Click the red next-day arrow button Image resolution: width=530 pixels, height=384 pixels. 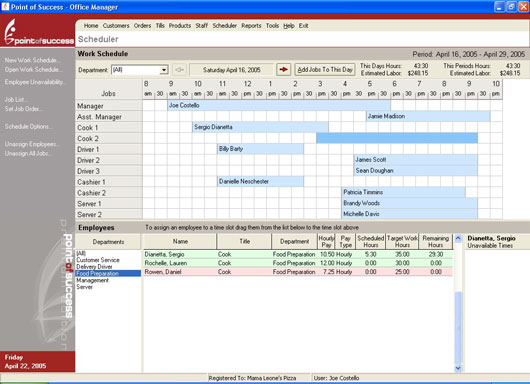tap(284, 70)
